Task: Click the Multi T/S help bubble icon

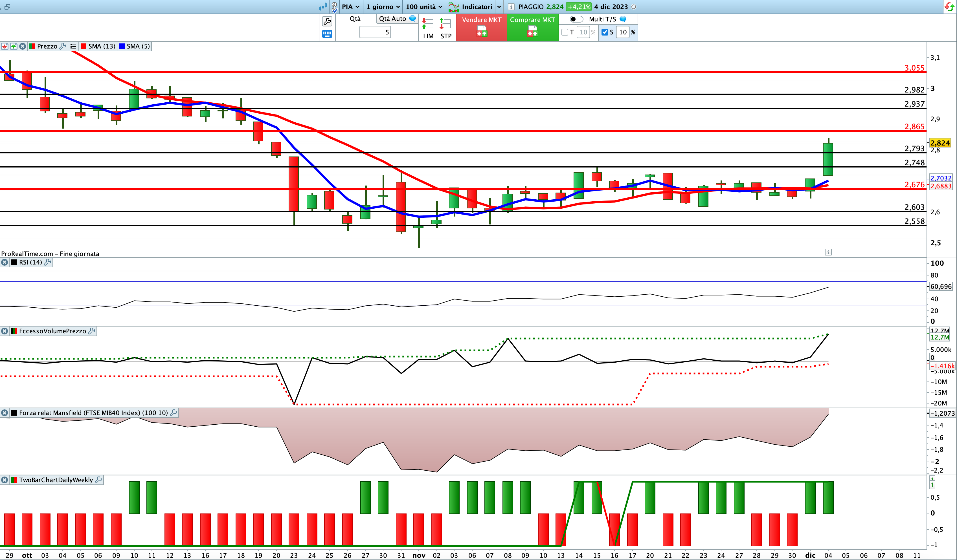Action: (623, 19)
